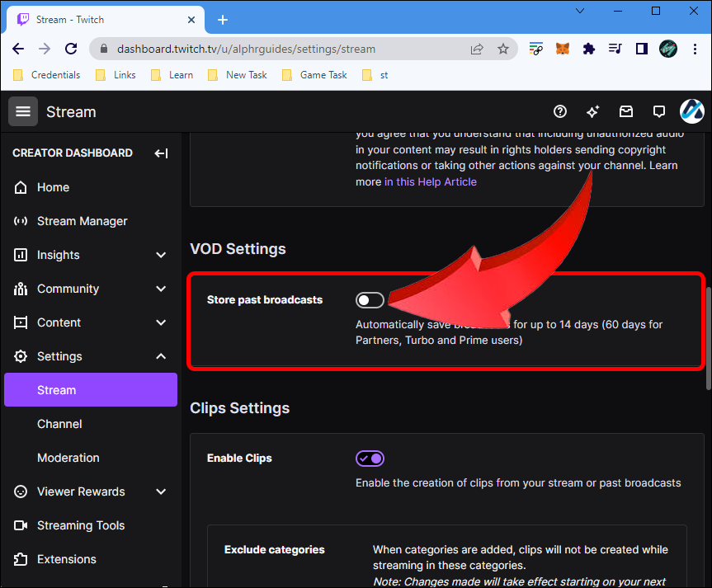This screenshot has width=712, height=588.
Task: Reload the Twitch dashboard page
Action: [x=71, y=49]
